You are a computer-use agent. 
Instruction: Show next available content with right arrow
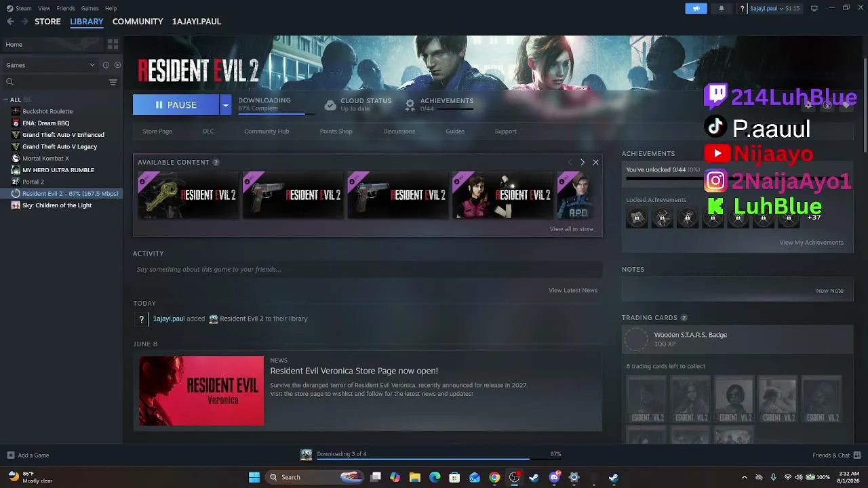[582, 163]
